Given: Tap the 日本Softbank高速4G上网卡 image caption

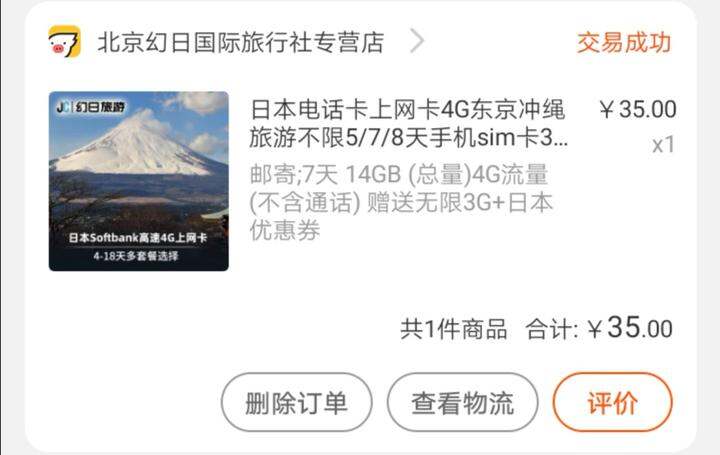Looking at the screenshot, I should pos(138,238).
